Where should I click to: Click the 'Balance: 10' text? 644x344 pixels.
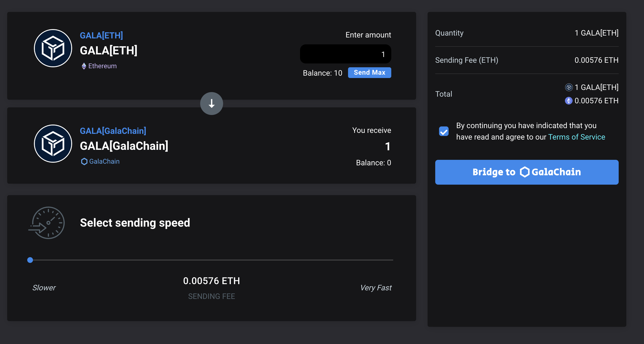322,73
